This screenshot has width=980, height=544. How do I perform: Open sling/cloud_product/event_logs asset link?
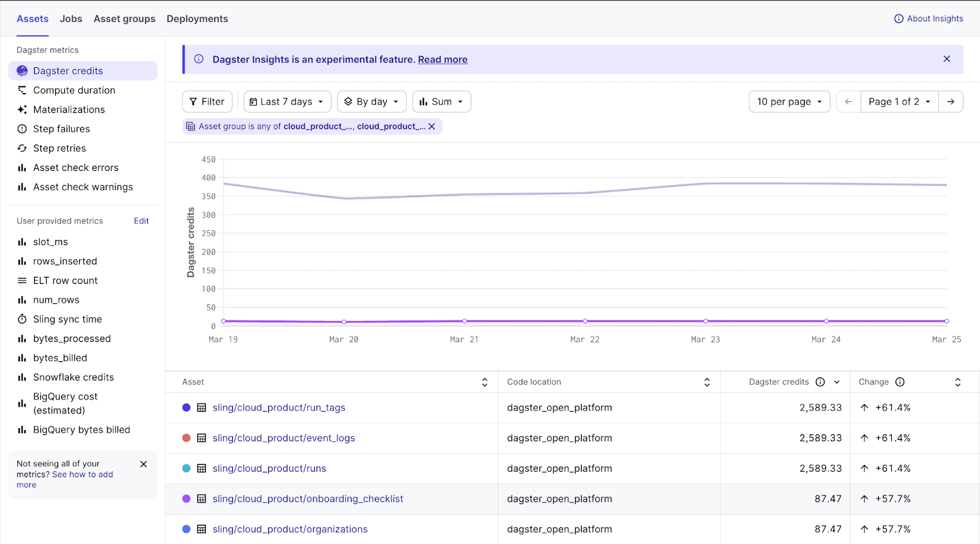[284, 438]
